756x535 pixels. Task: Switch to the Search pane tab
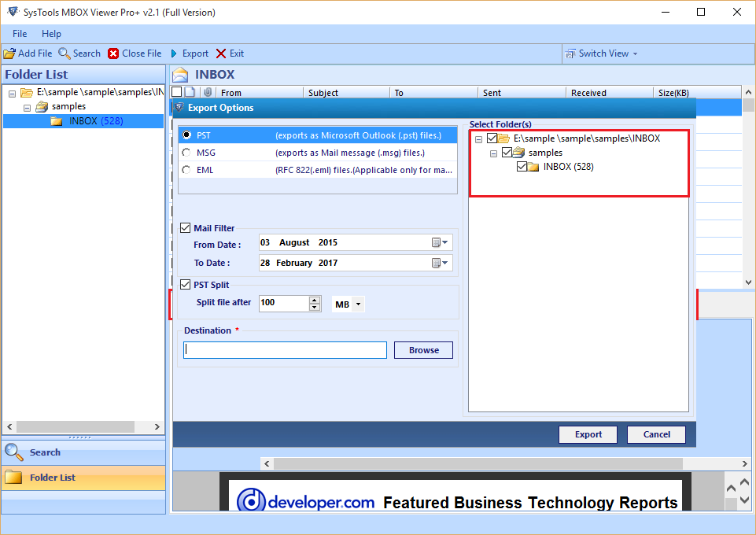(x=84, y=452)
